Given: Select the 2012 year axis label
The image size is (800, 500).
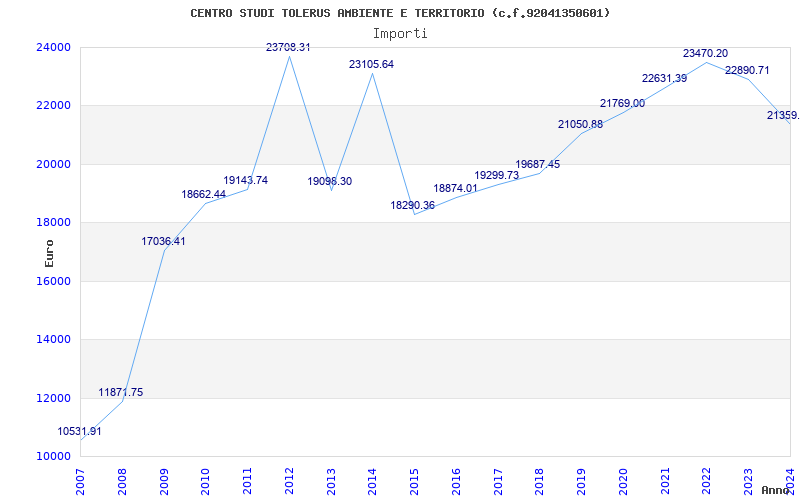Looking at the screenshot, I should click(289, 482).
